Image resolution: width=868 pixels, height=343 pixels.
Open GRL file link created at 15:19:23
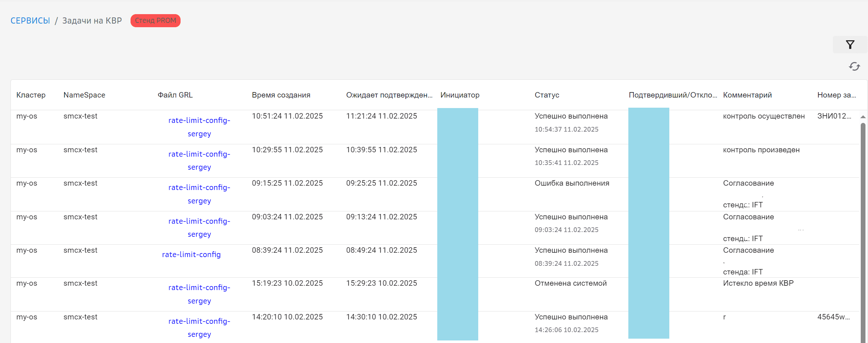(199, 294)
